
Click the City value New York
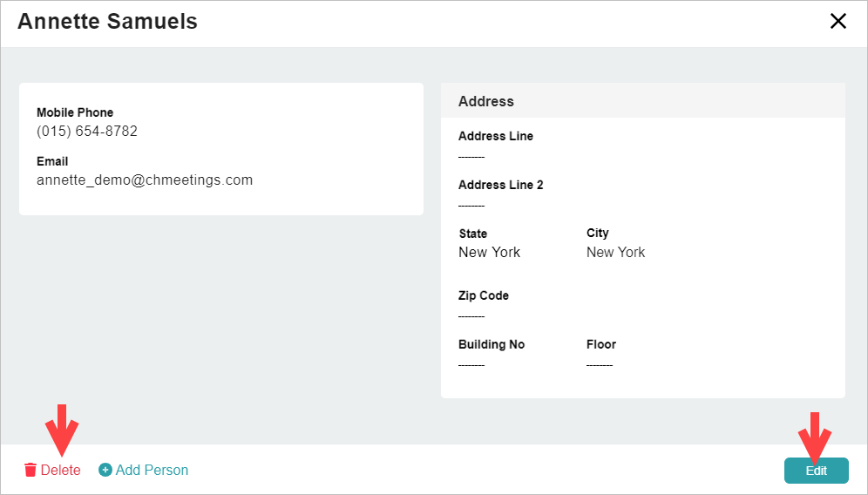tap(616, 252)
